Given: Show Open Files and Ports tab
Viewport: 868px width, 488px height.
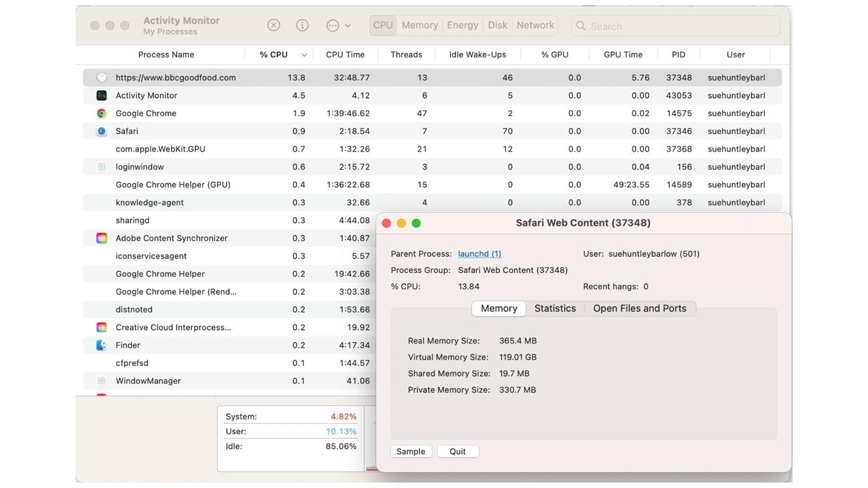Looking at the screenshot, I should (x=640, y=308).
